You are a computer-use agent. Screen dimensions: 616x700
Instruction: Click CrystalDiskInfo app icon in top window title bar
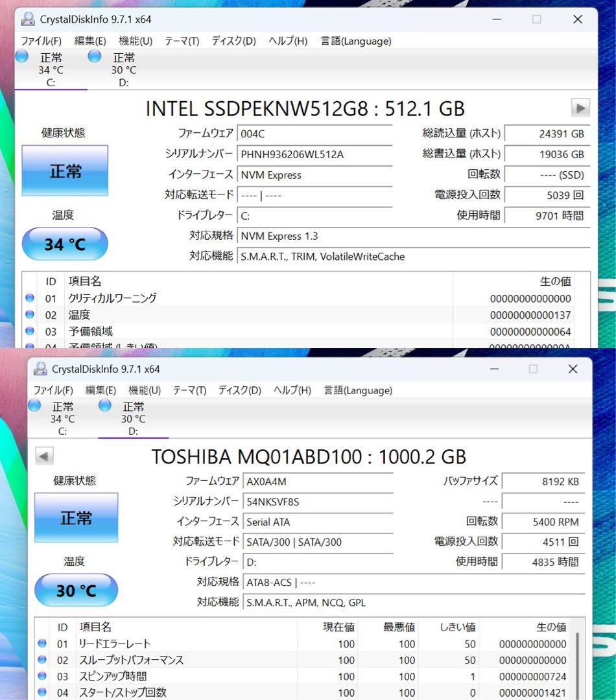click(x=28, y=19)
